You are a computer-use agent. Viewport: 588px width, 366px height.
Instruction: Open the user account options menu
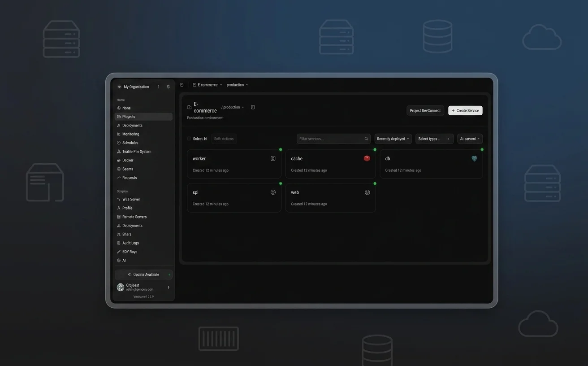169,287
